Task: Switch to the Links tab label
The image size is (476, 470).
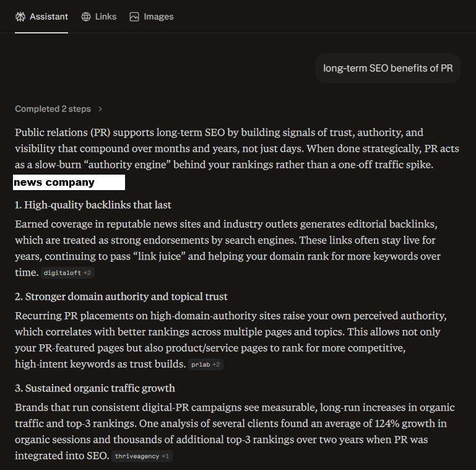Action: 106,17
